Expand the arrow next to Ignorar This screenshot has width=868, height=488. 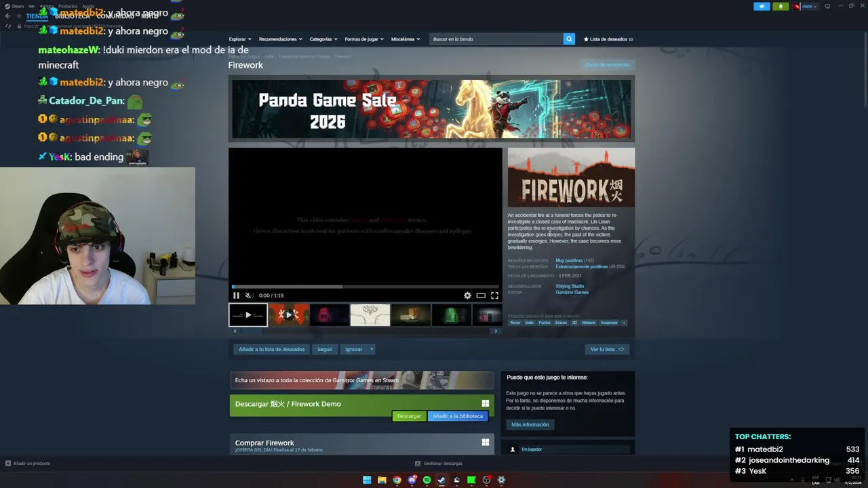(x=372, y=349)
